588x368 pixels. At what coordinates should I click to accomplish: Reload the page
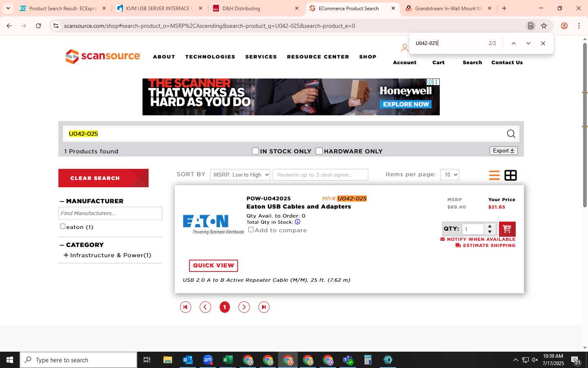(38, 26)
